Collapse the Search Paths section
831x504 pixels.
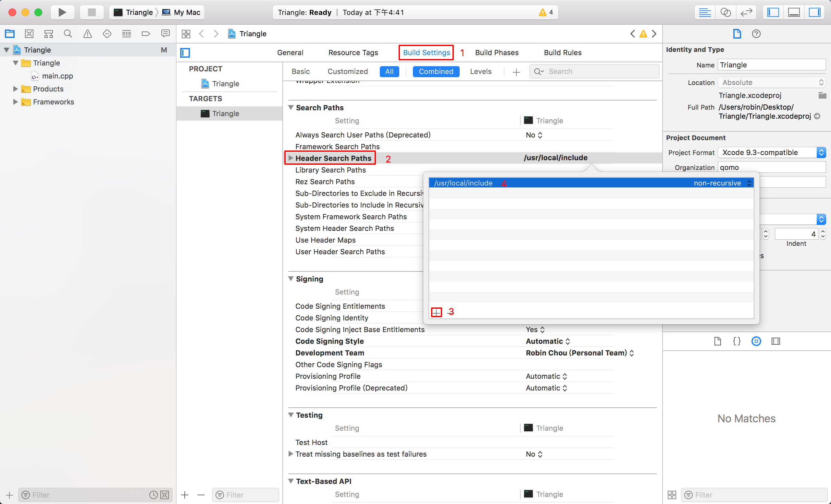291,107
